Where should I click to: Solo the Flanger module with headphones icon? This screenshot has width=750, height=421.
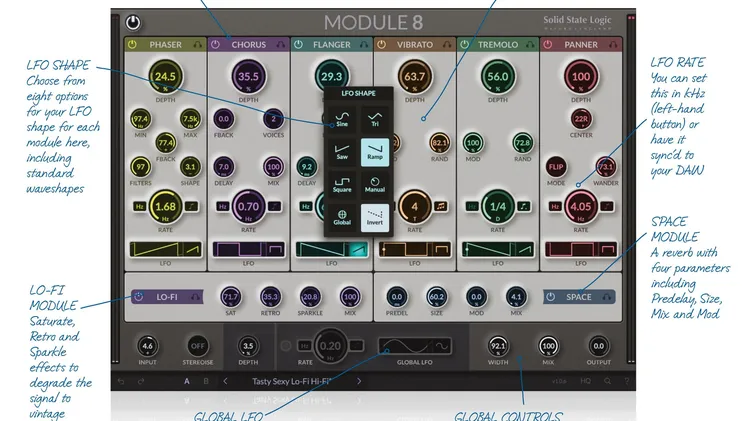point(364,44)
